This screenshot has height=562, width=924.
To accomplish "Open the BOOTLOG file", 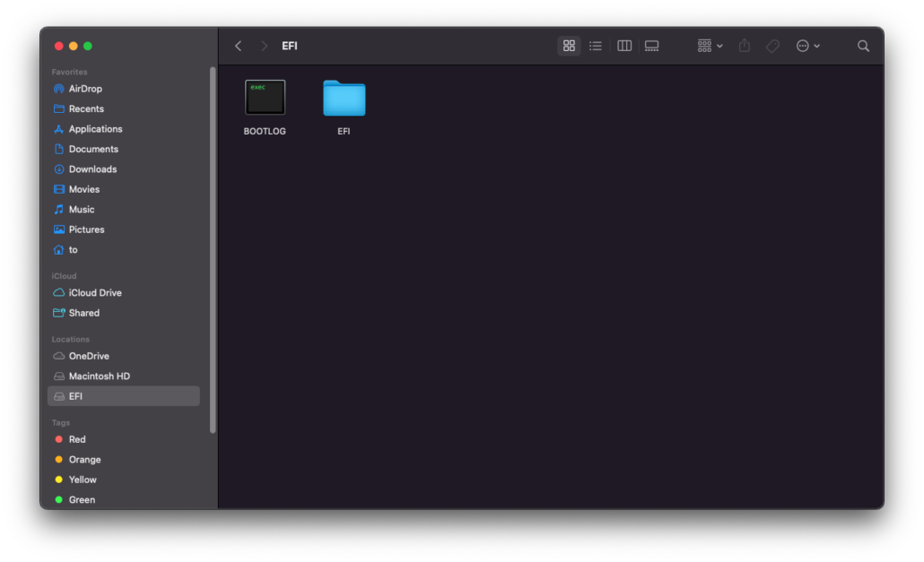I will coord(265,97).
